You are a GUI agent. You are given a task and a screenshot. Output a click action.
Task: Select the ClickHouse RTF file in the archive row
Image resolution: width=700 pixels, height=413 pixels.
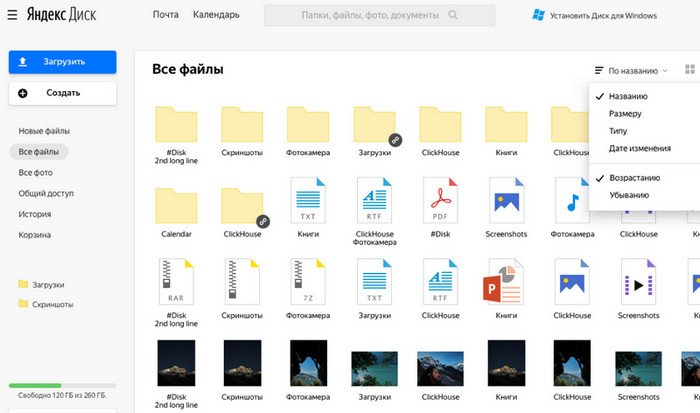pos(440,282)
